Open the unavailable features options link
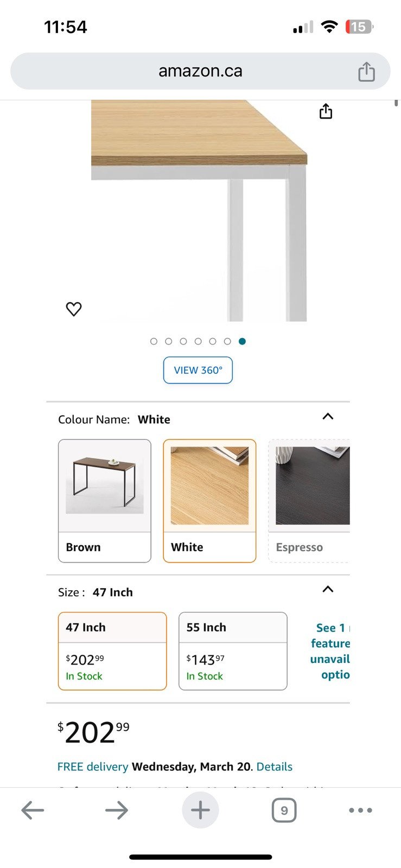Image resolution: width=401 pixels, height=868 pixels. click(x=330, y=651)
